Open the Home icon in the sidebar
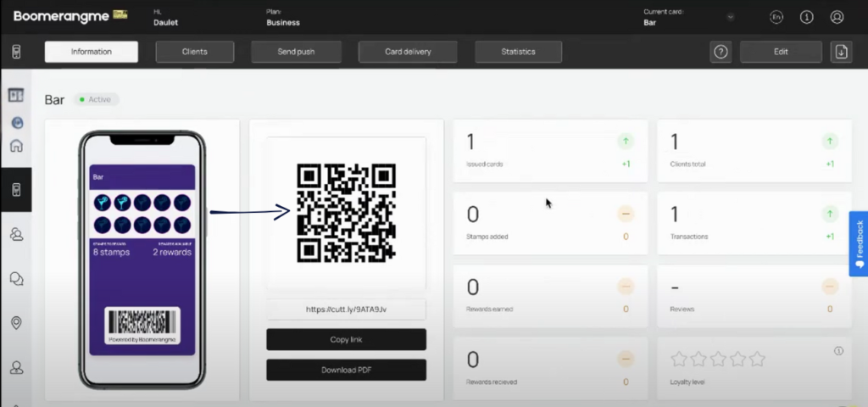Screen dimensions: 868x407 point(16,145)
